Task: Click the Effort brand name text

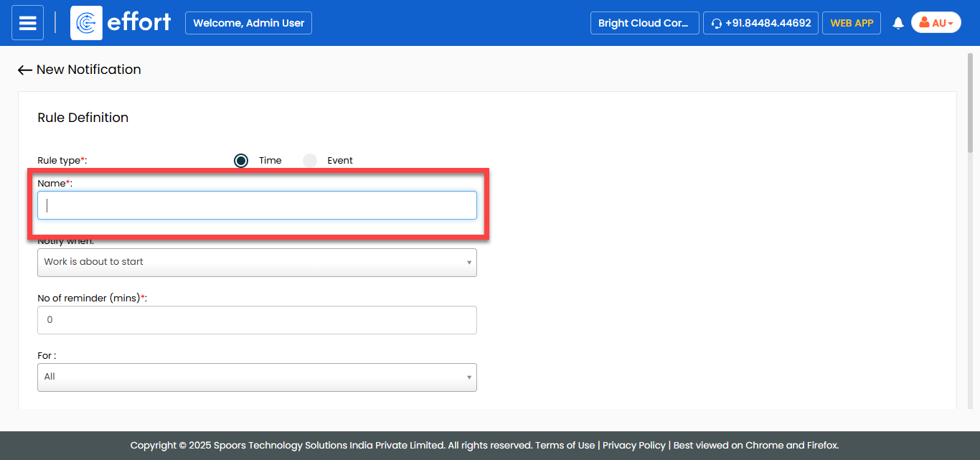Action: point(139,23)
